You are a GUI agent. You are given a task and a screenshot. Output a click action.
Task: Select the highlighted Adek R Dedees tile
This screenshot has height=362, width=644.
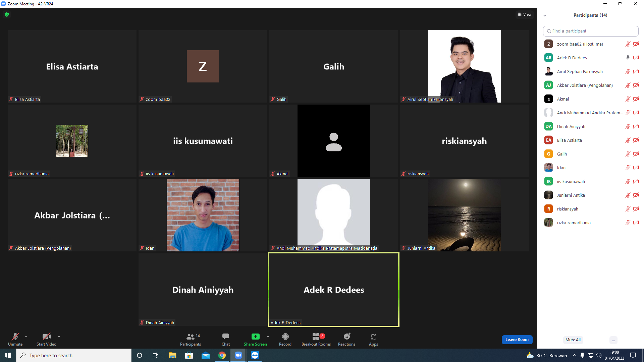334,290
